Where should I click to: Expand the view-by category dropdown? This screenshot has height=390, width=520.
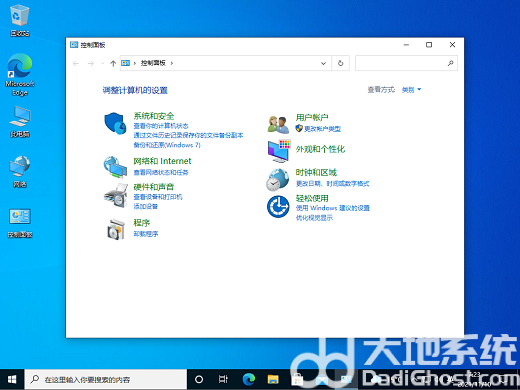(411, 90)
